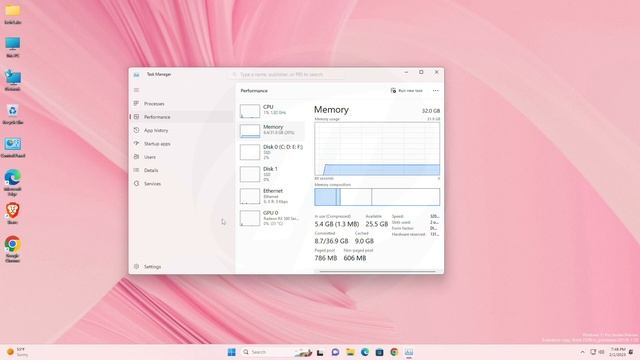Open Task View from taskbar
This screenshot has height=360, width=640.
(x=320, y=352)
